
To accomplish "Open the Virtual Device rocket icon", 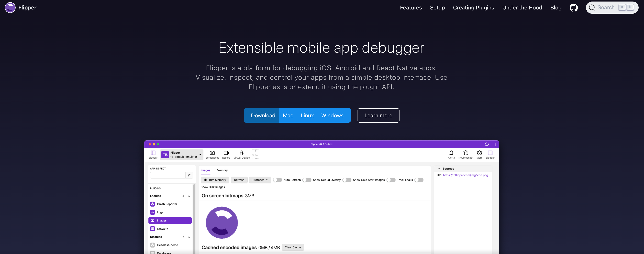I will coord(241,153).
